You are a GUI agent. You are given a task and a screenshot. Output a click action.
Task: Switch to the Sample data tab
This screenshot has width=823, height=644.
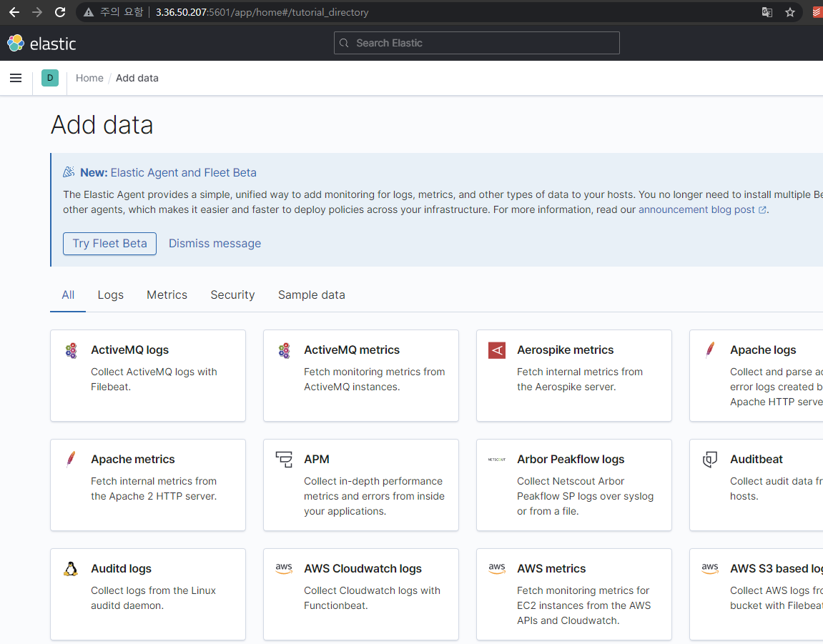point(312,295)
